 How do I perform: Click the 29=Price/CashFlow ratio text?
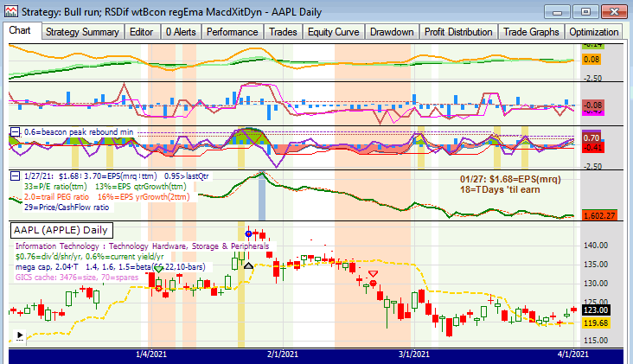coord(67,208)
